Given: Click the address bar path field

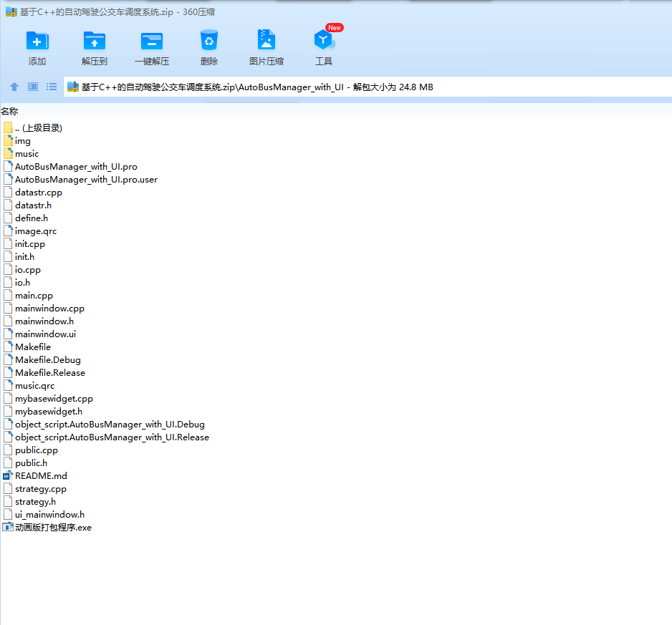Looking at the screenshot, I should (368, 87).
